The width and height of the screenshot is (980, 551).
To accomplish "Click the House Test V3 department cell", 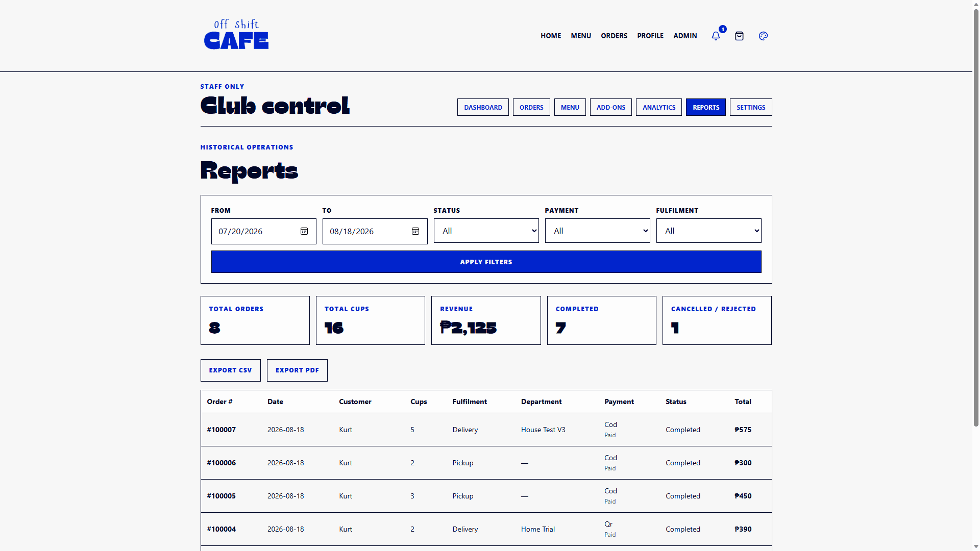I will click(x=543, y=430).
